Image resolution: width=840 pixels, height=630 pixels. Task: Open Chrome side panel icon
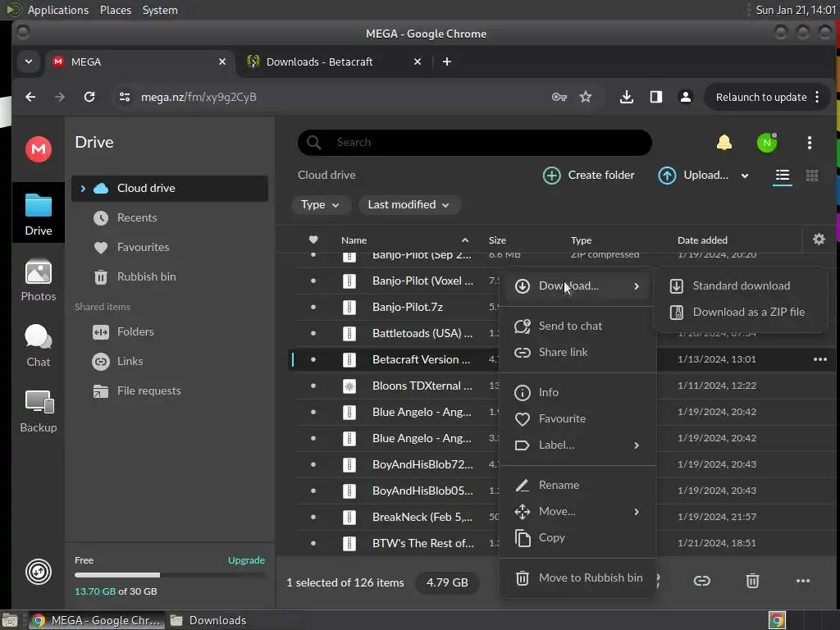coord(655,97)
